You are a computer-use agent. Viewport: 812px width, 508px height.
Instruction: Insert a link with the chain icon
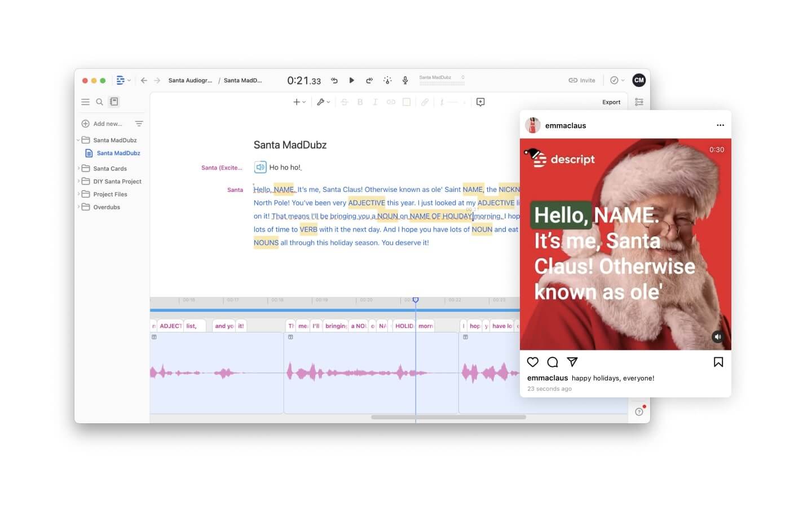pyautogui.click(x=391, y=102)
